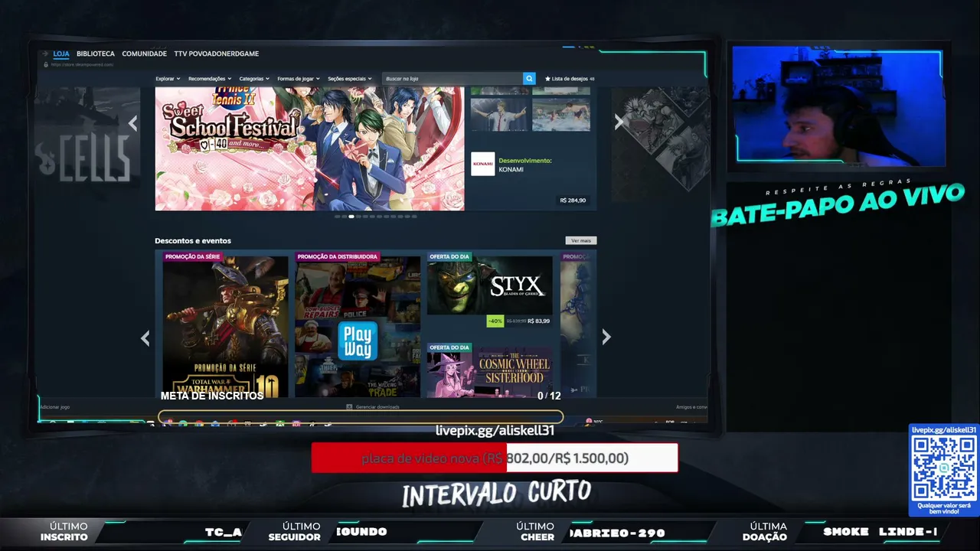The height and width of the screenshot is (551, 980).
Task: Click the padlock icon by the store URL
Action: [46, 64]
